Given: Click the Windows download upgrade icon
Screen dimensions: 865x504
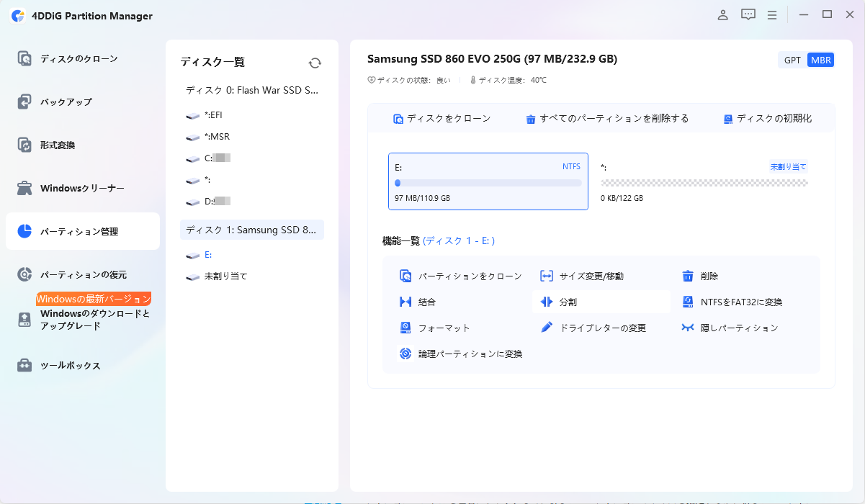Looking at the screenshot, I should click(24, 320).
